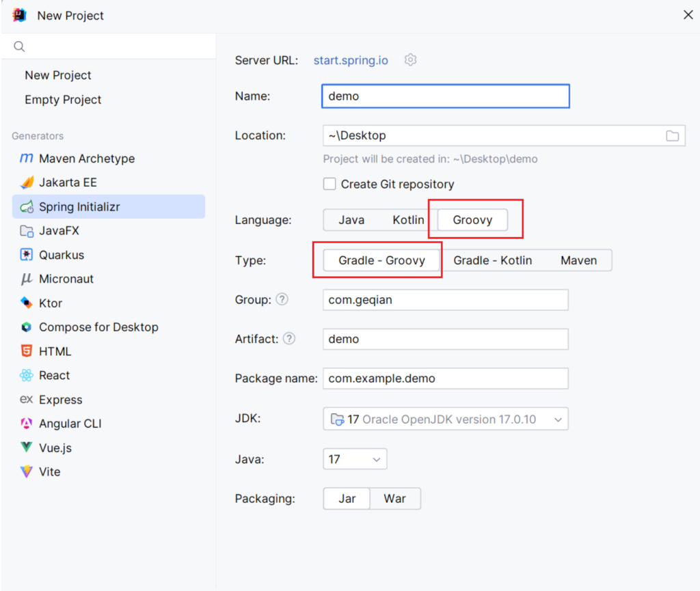Select Micronaut from the Generators list

click(66, 279)
